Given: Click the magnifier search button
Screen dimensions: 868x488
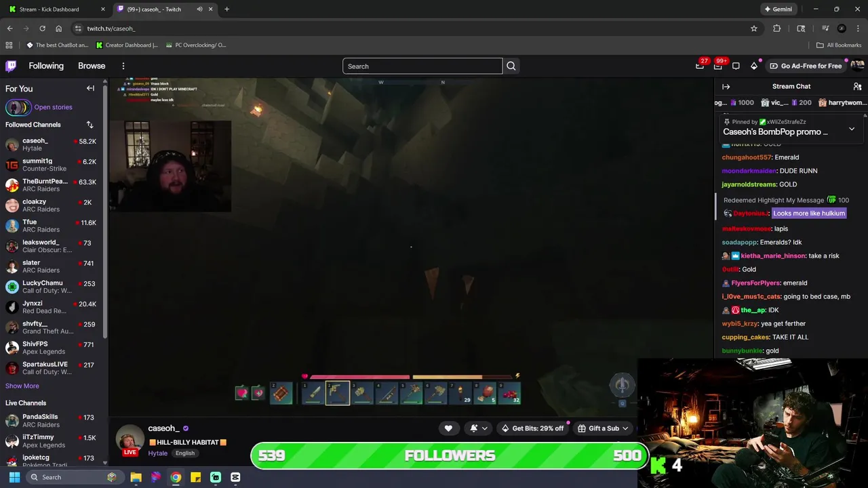Looking at the screenshot, I should 511,66.
